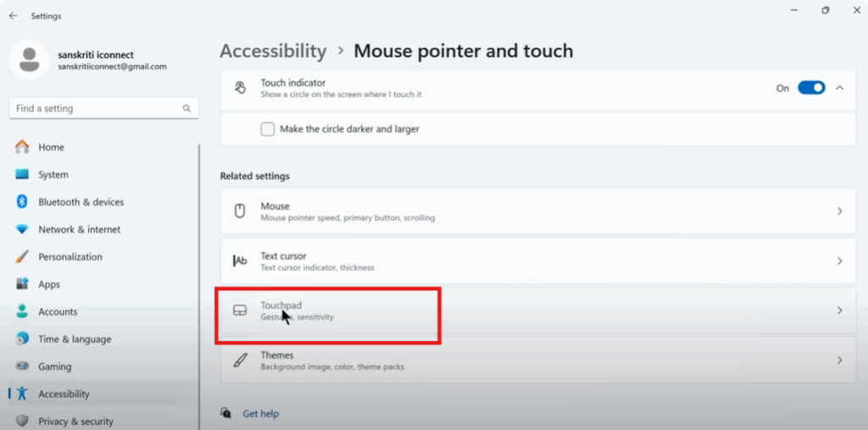The image size is (868, 430).
Task: Open Text cursor settings via its chevron
Action: click(x=840, y=261)
